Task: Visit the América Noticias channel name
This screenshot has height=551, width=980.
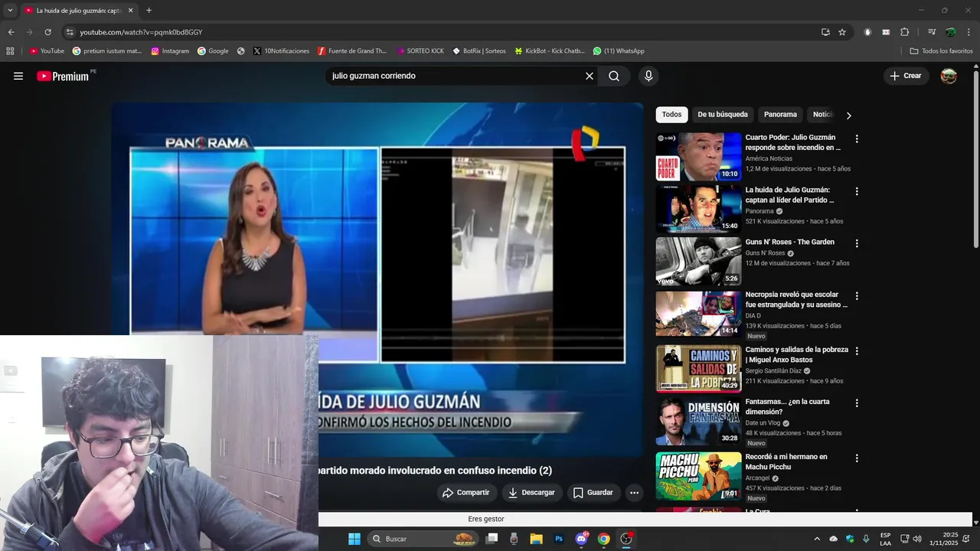Action: coord(769,159)
